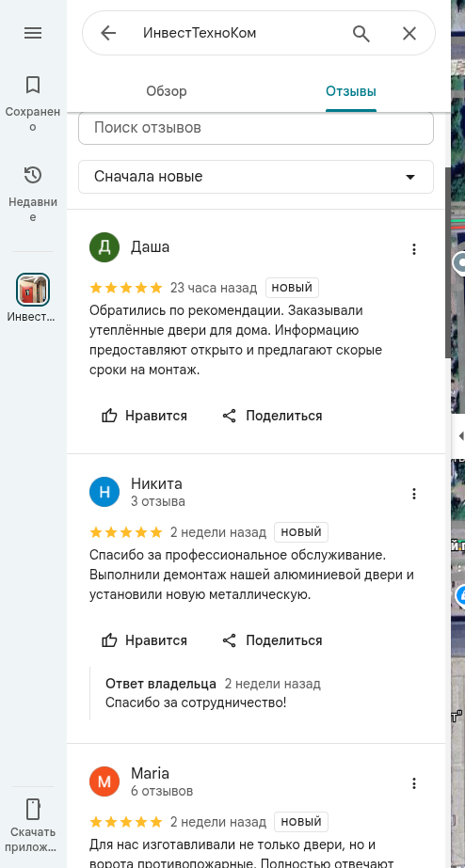
Task: Share Даша's review with Поделиться
Action: 272,416
